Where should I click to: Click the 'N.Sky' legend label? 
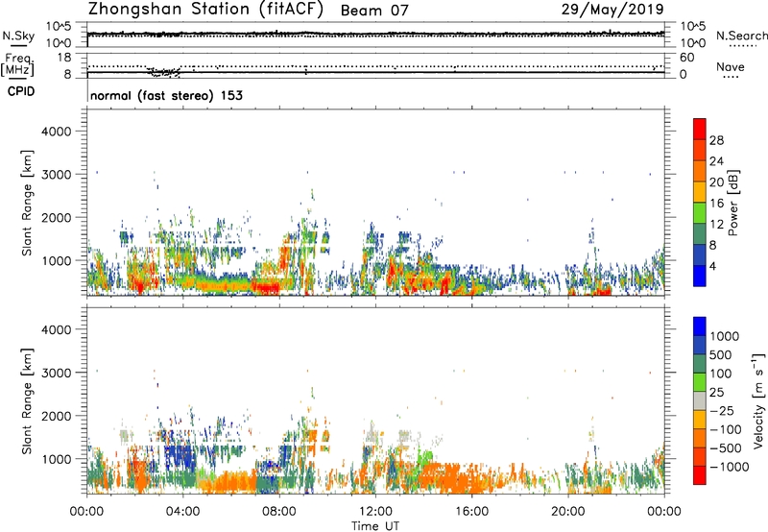(x=18, y=36)
